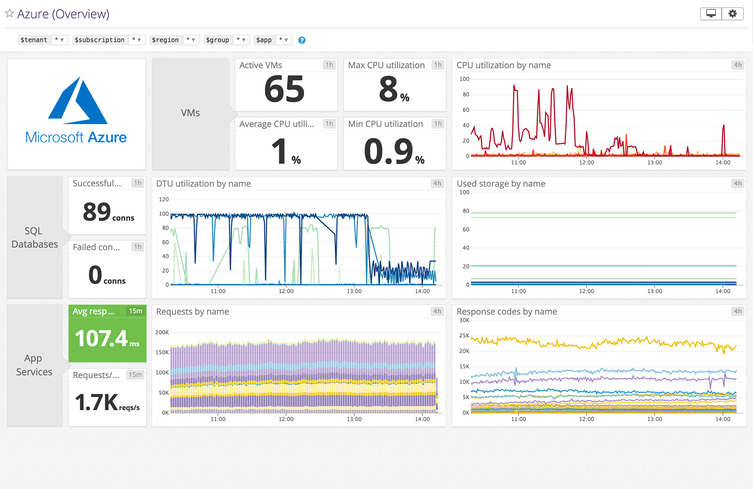Open the $region variable dropdown

pos(191,40)
